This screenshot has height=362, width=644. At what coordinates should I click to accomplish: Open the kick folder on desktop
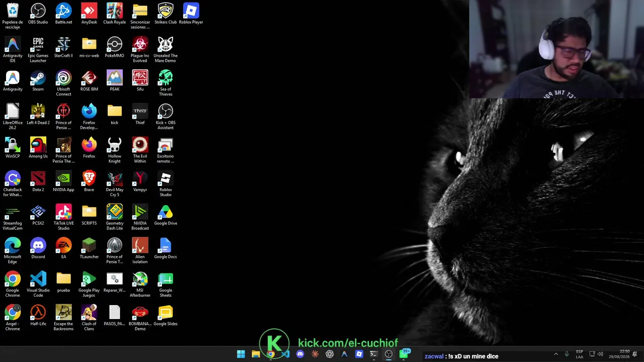click(115, 115)
